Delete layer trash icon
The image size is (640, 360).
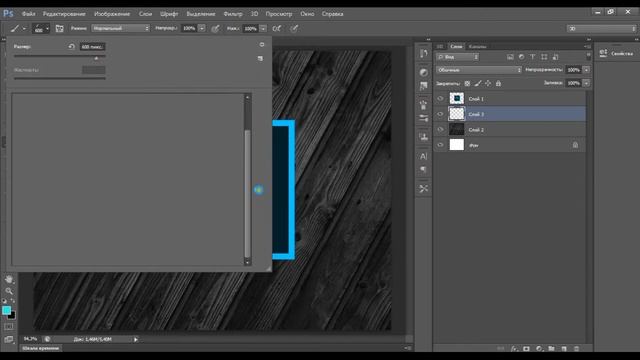pyautogui.click(x=576, y=349)
